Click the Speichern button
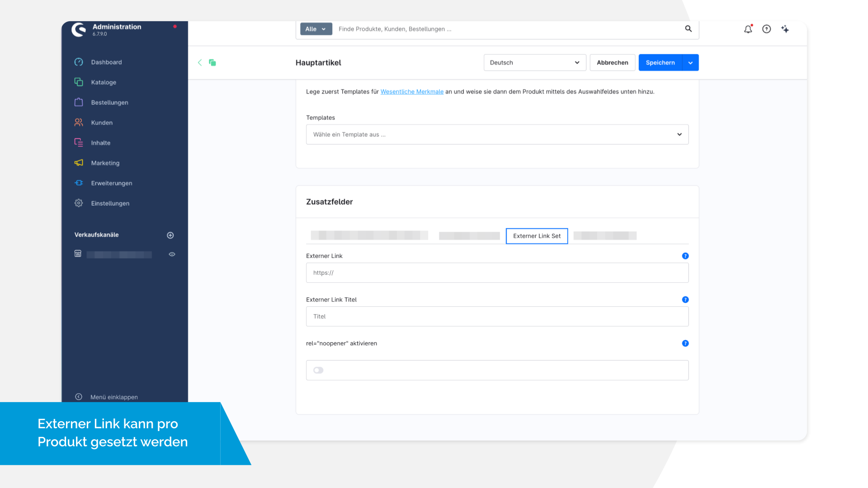 (x=660, y=62)
